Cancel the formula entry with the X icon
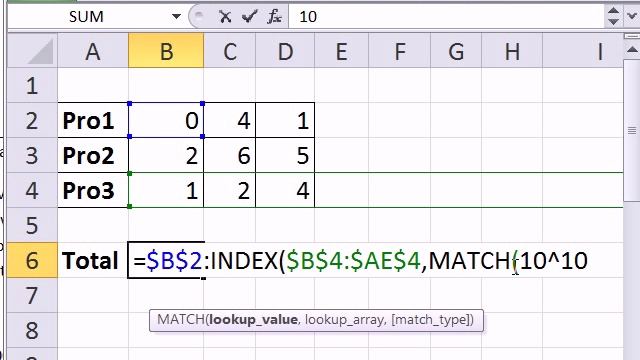Viewport: 640px width, 360px height. pos(225,17)
